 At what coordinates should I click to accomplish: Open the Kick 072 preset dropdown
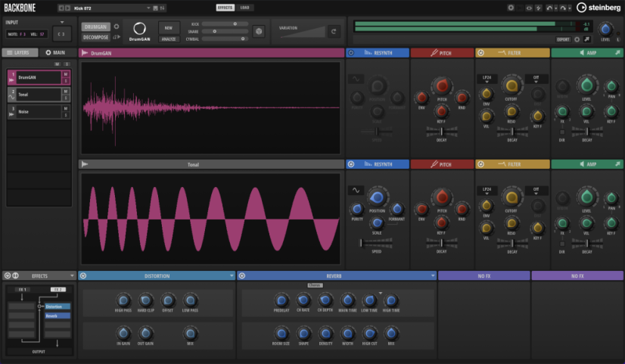coord(147,8)
